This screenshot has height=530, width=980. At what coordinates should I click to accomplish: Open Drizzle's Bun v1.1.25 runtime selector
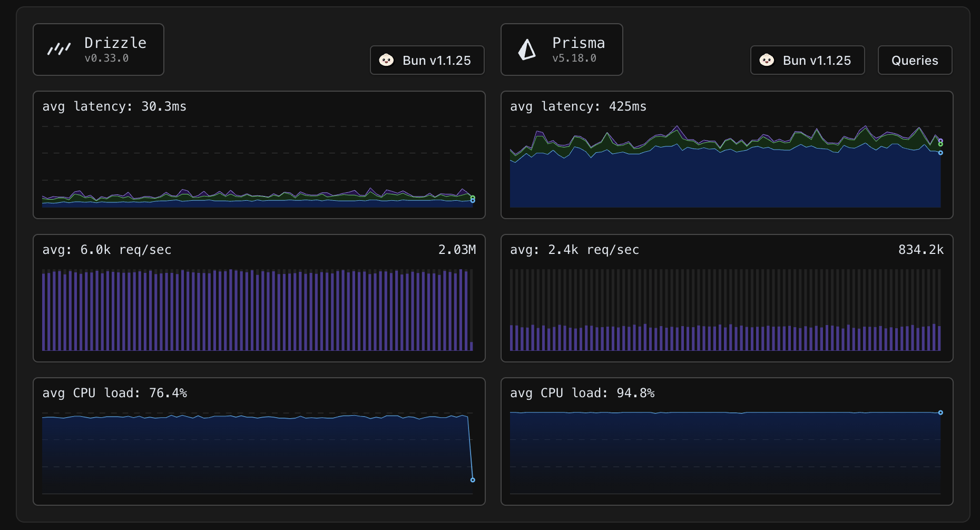[x=427, y=60]
